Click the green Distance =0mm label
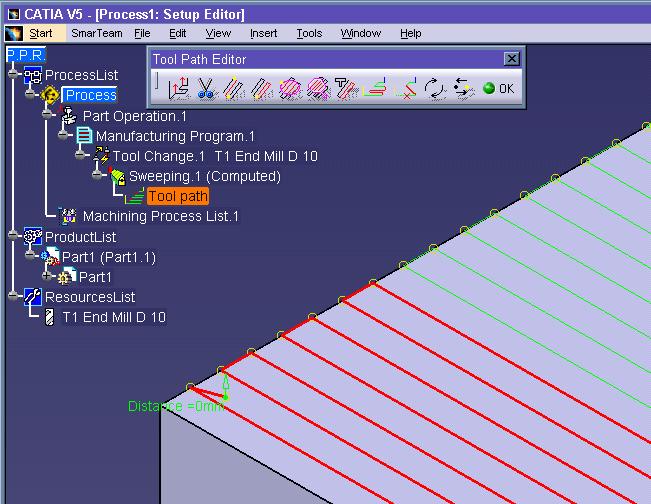Screen dimensions: 651x504 [176, 406]
